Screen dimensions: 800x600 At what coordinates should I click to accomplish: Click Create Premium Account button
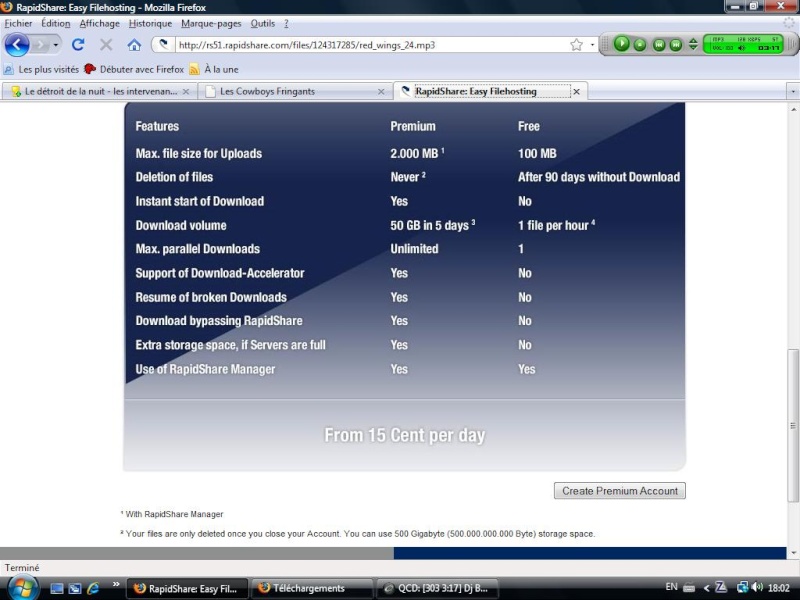(x=620, y=491)
